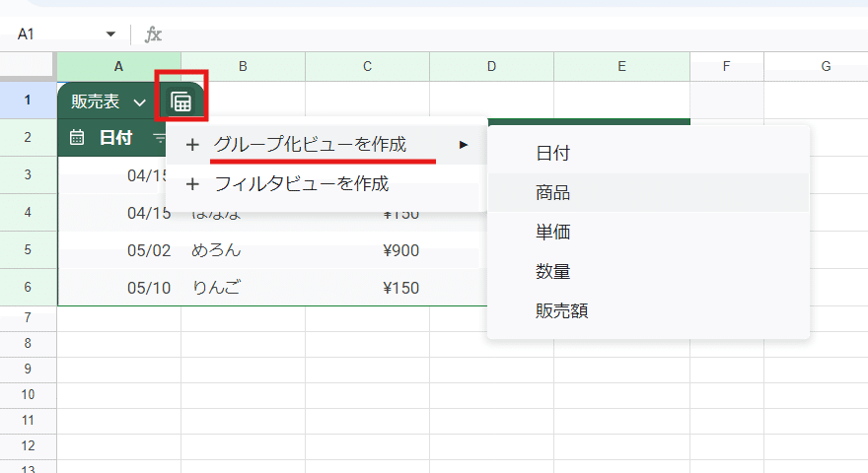Screen dimensions: 868x473
Task: Expand the グループ化ビューを作成 submenu arrow
Action: click(464, 145)
